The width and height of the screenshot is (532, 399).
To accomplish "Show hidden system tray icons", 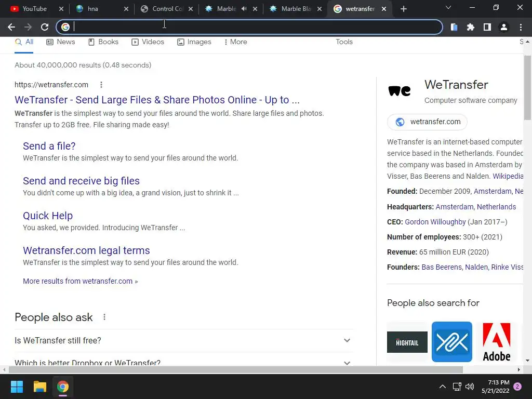I will pos(443,387).
